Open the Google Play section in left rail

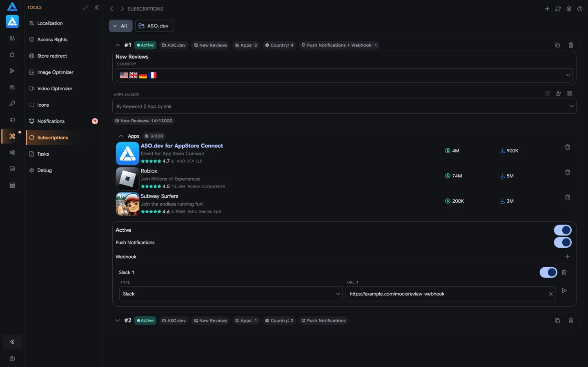12,71
